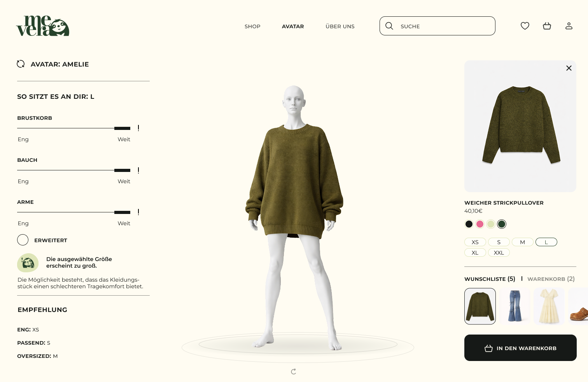The image size is (588, 382).
Task: Click the Suche search field
Action: (437, 26)
